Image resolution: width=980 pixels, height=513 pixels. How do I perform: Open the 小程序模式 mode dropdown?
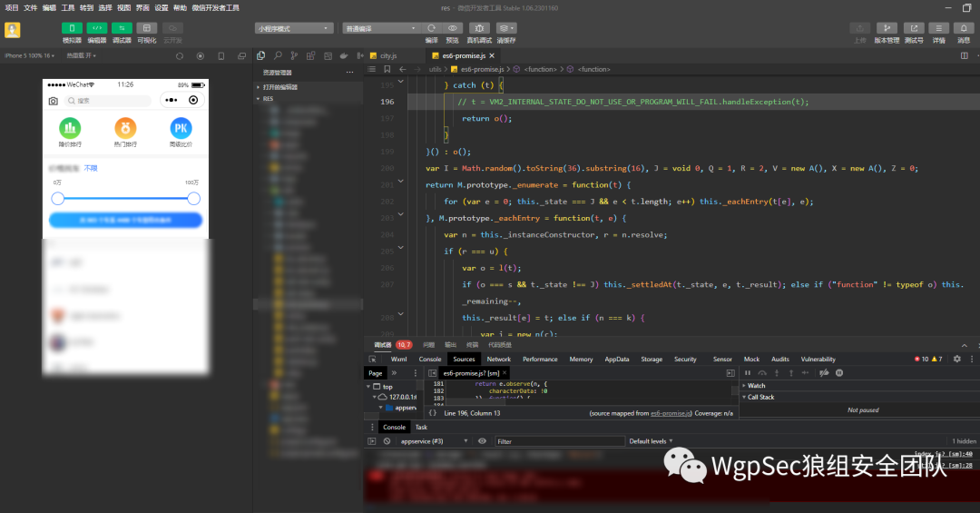tap(294, 29)
